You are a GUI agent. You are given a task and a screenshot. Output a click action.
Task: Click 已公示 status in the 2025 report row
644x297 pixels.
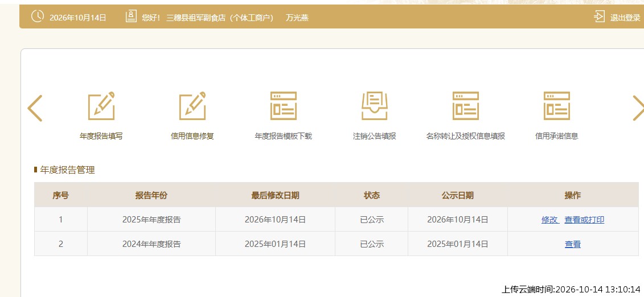click(372, 220)
